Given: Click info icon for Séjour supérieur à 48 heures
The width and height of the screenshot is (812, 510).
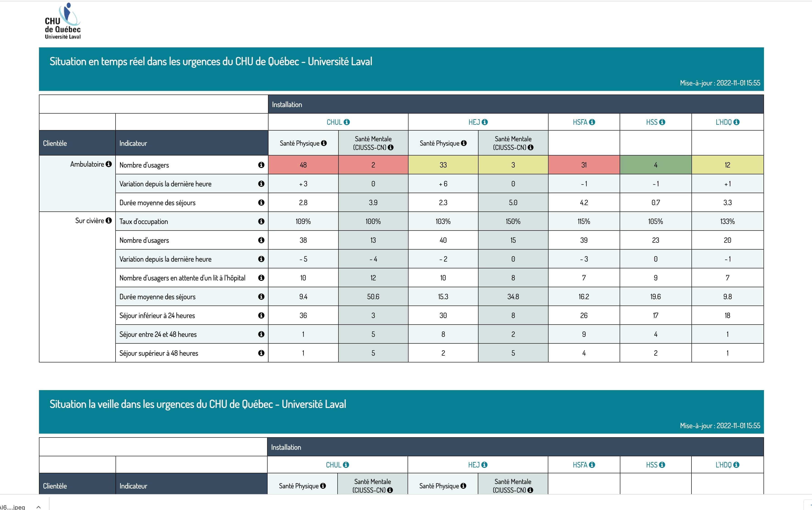Looking at the screenshot, I should coord(261,353).
